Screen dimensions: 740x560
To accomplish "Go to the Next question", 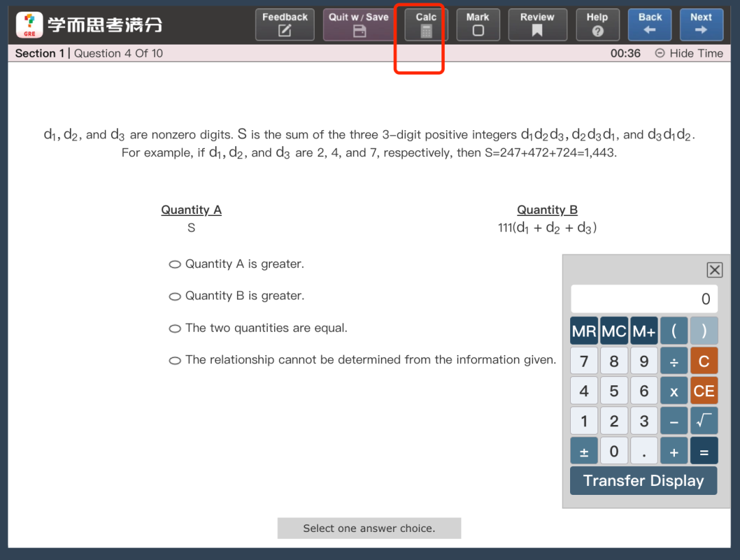I will [702, 25].
